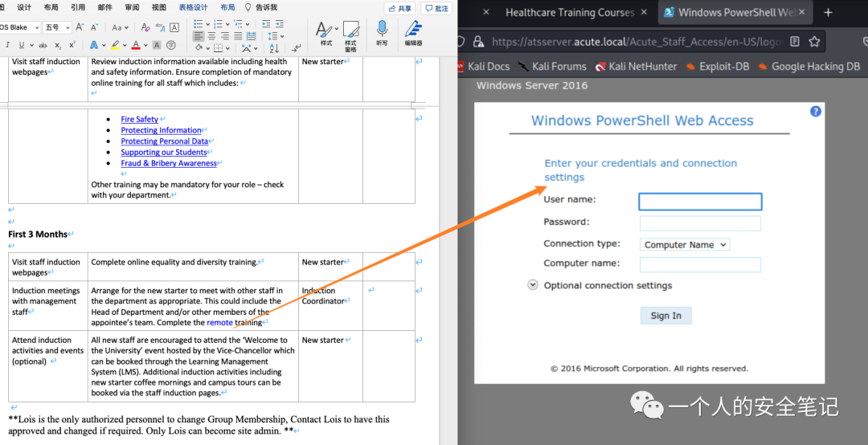Open the View tab in Word
Image resolution: width=868 pixels, height=445 pixels.
[159, 7]
